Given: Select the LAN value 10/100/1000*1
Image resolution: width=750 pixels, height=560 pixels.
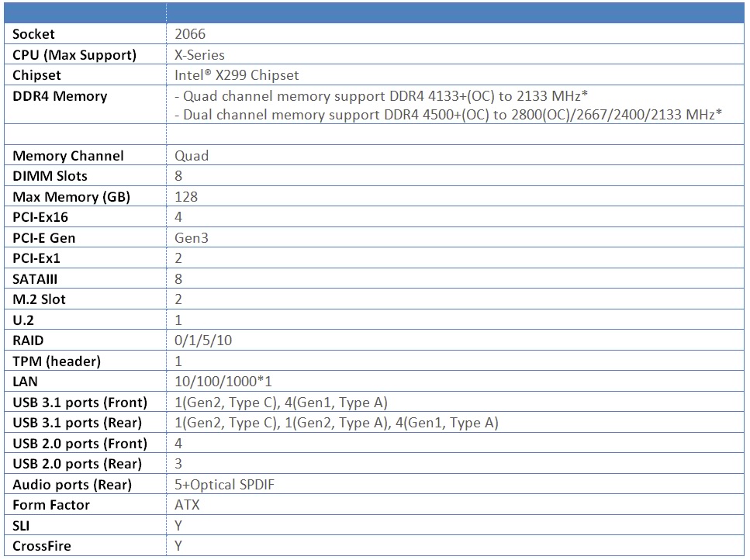Looking at the screenshot, I should [223, 382].
